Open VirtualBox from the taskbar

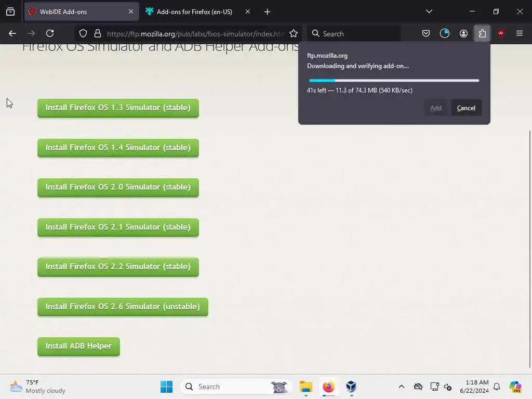pyautogui.click(x=351, y=387)
